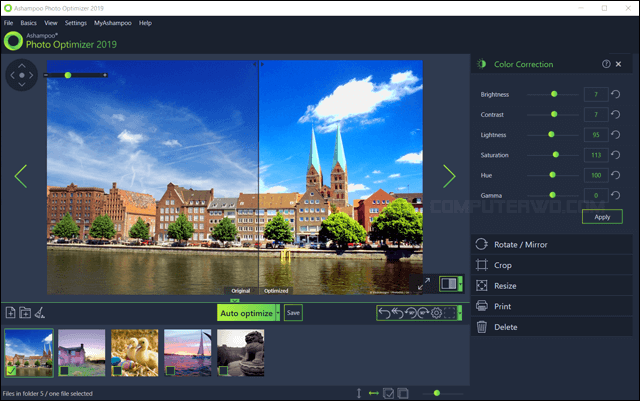640x401 pixels.
Task: Open the View menu
Action: [51, 23]
